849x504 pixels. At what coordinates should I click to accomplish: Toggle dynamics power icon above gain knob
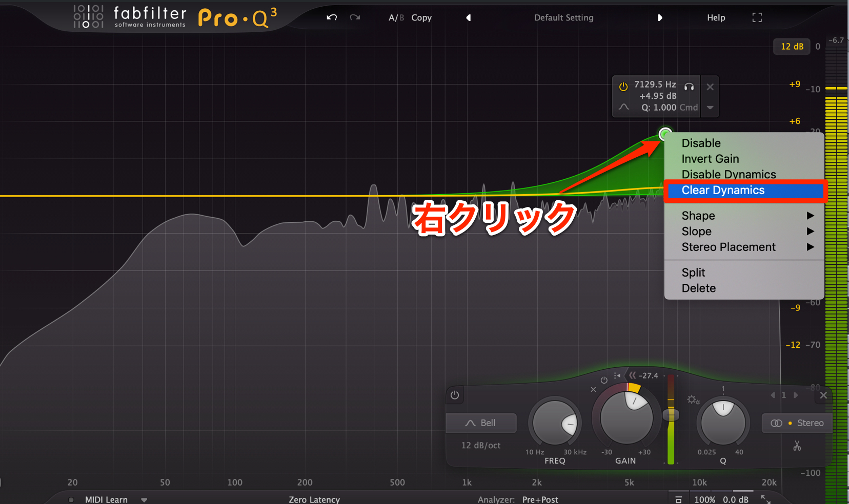point(604,380)
